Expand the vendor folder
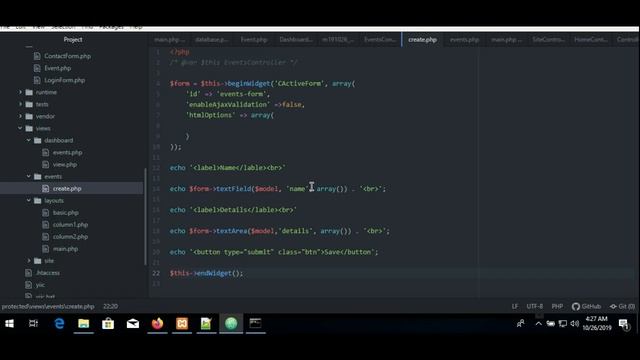Viewport: 640px width, 360px height. coord(20,116)
